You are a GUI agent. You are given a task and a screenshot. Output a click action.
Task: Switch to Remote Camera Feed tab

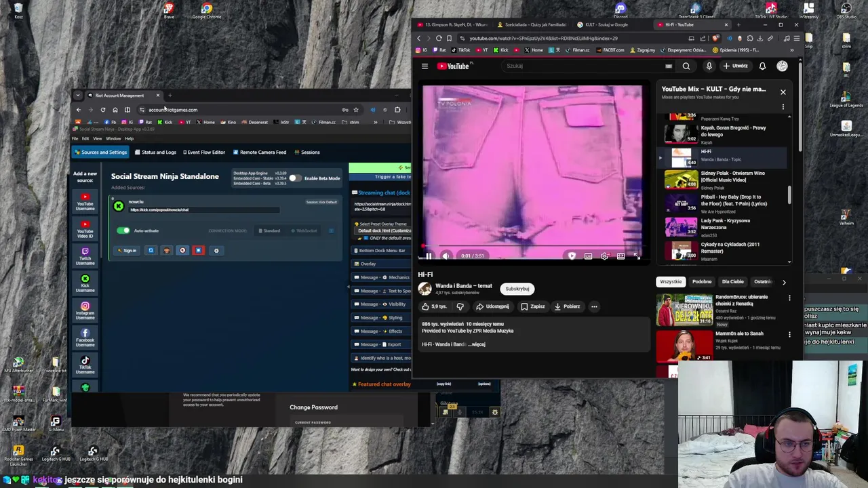(259, 152)
